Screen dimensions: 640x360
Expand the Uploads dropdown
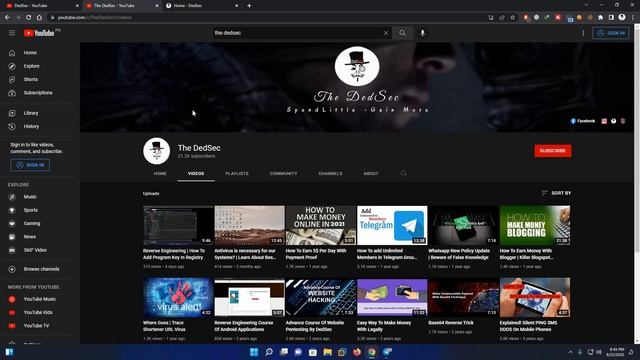pos(151,193)
